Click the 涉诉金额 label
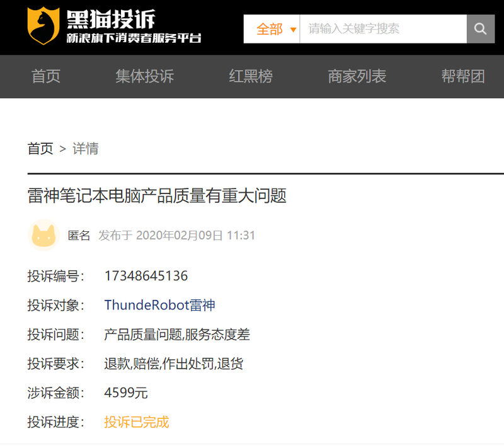The height and width of the screenshot is (448, 504). pyautogui.click(x=56, y=393)
